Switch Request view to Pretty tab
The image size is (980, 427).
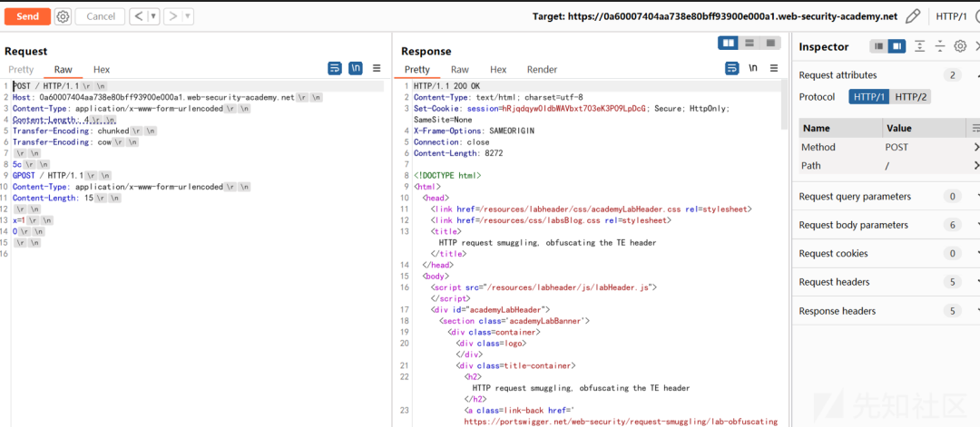point(21,69)
